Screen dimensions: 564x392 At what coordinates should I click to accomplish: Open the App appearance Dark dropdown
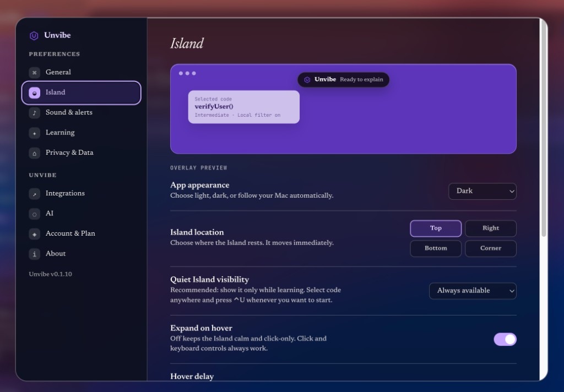(482, 192)
